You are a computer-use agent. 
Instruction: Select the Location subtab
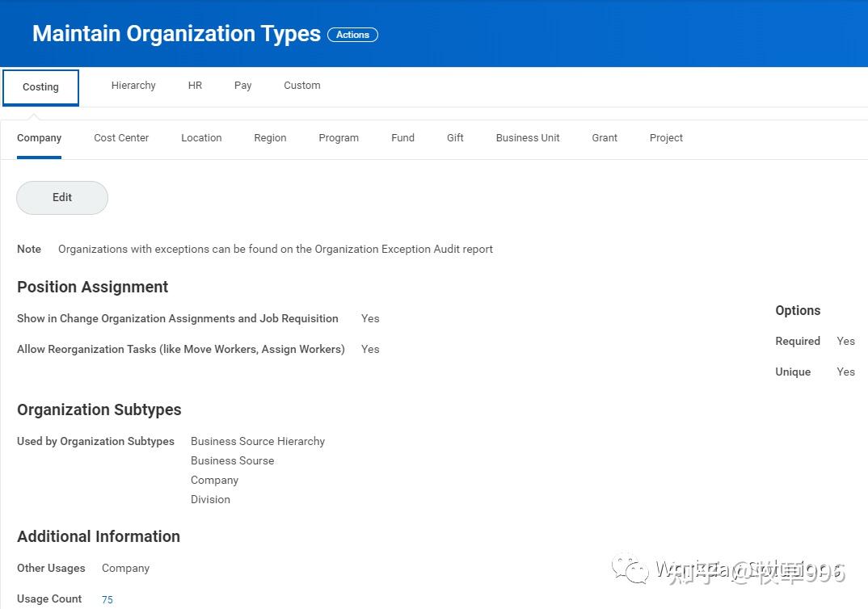200,137
